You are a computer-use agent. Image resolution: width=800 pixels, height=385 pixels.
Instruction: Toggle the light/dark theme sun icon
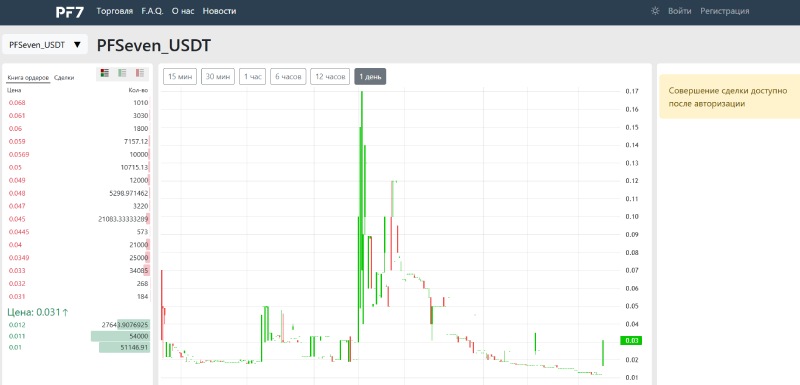click(655, 11)
